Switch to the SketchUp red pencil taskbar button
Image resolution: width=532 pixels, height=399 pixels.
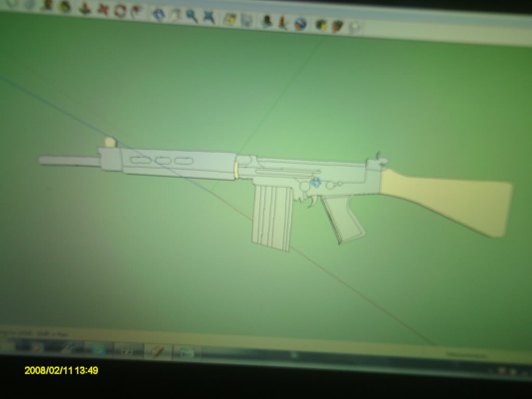click(x=157, y=351)
